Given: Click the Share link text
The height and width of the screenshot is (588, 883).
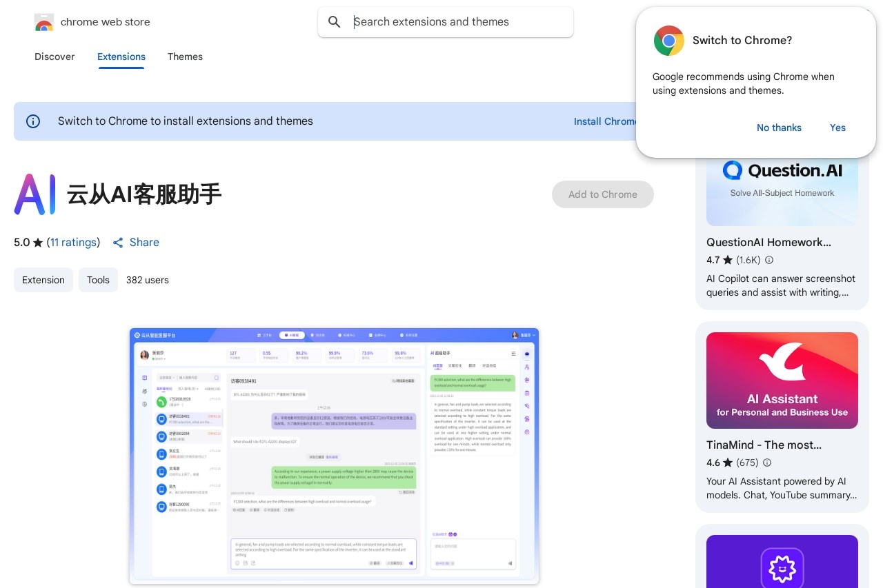Looking at the screenshot, I should pos(144,242).
